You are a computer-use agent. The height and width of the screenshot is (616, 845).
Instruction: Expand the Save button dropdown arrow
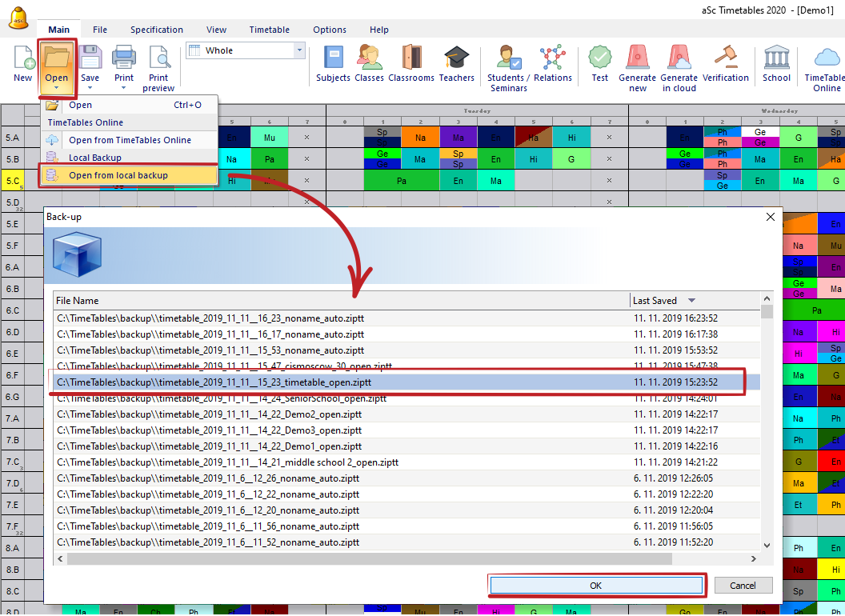(x=90, y=88)
